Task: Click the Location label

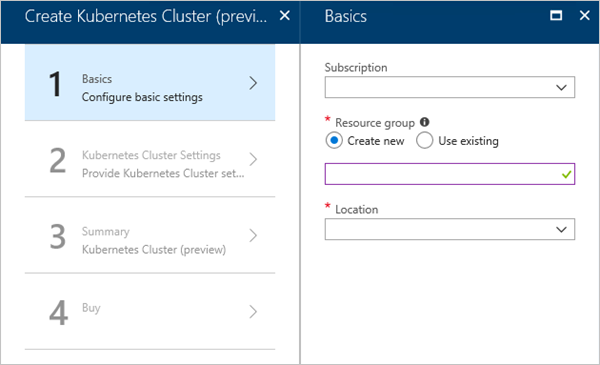Action: click(x=357, y=209)
